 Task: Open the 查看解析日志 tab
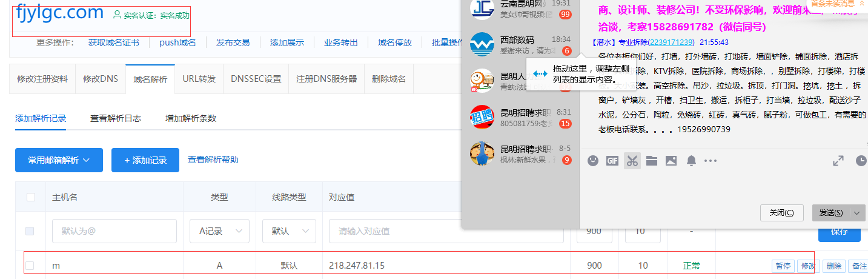pos(116,118)
